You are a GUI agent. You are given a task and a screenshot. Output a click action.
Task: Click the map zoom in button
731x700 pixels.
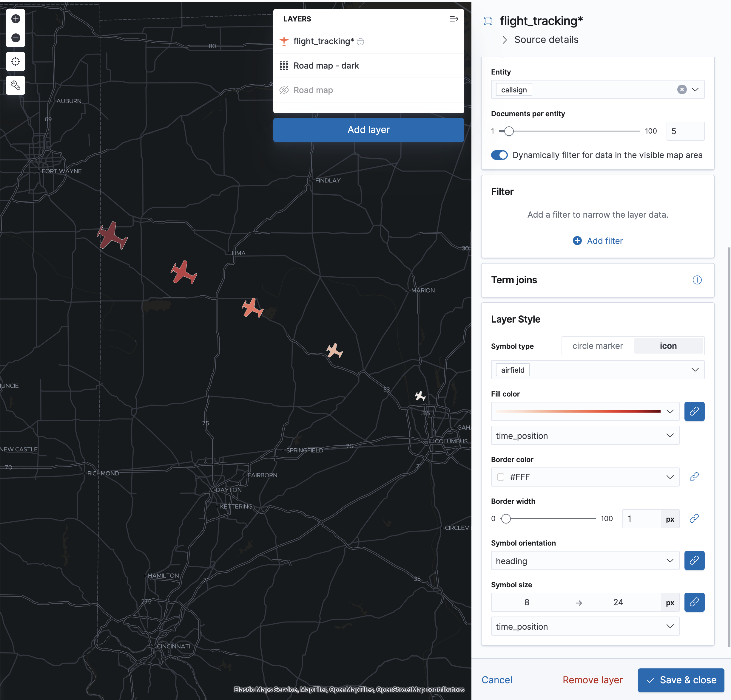click(16, 19)
